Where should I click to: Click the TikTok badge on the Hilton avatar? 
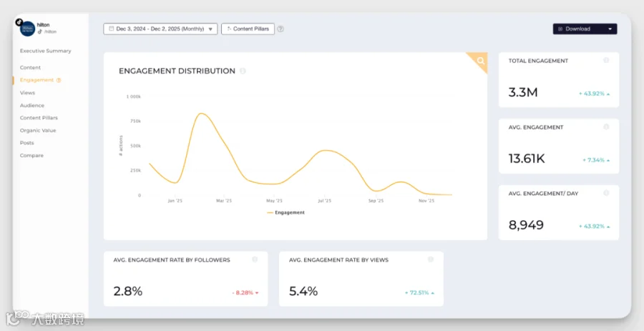pyautogui.click(x=19, y=21)
